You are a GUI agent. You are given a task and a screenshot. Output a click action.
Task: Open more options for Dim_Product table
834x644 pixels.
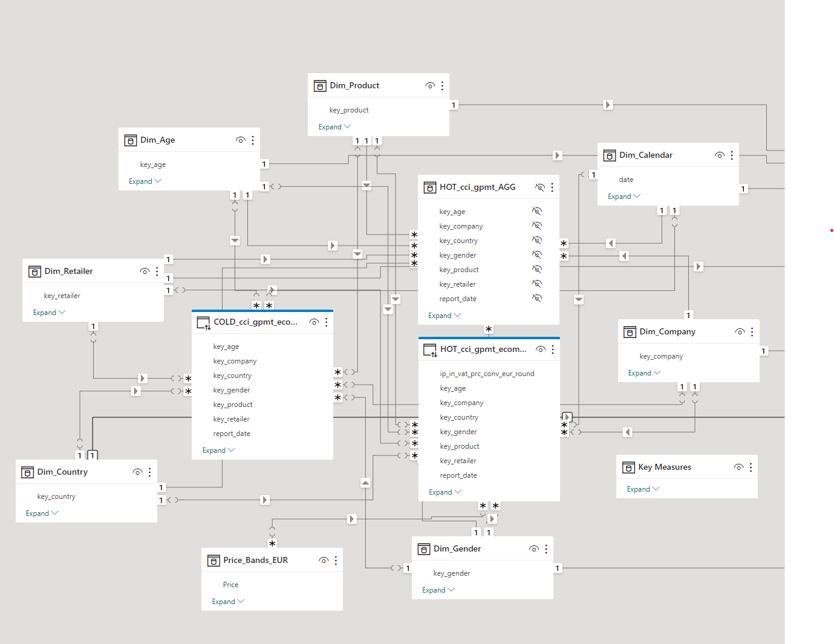(442, 86)
